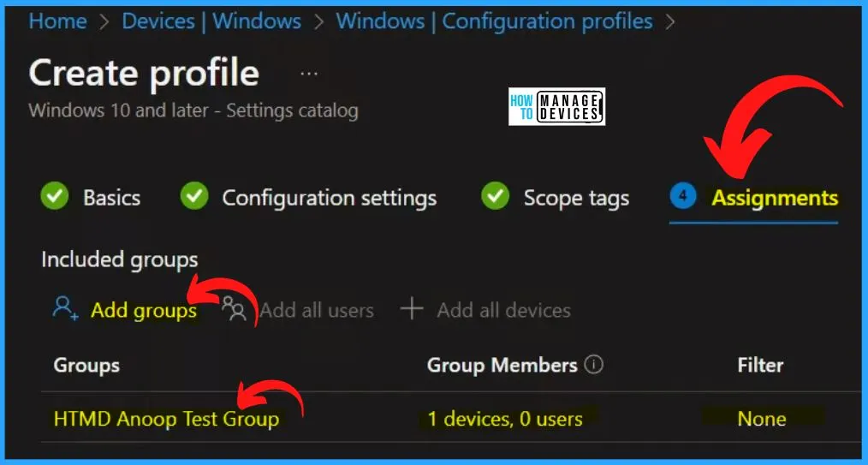Click the person-plus icon for Add groups
Screen dimensions: 868x465
point(65,309)
